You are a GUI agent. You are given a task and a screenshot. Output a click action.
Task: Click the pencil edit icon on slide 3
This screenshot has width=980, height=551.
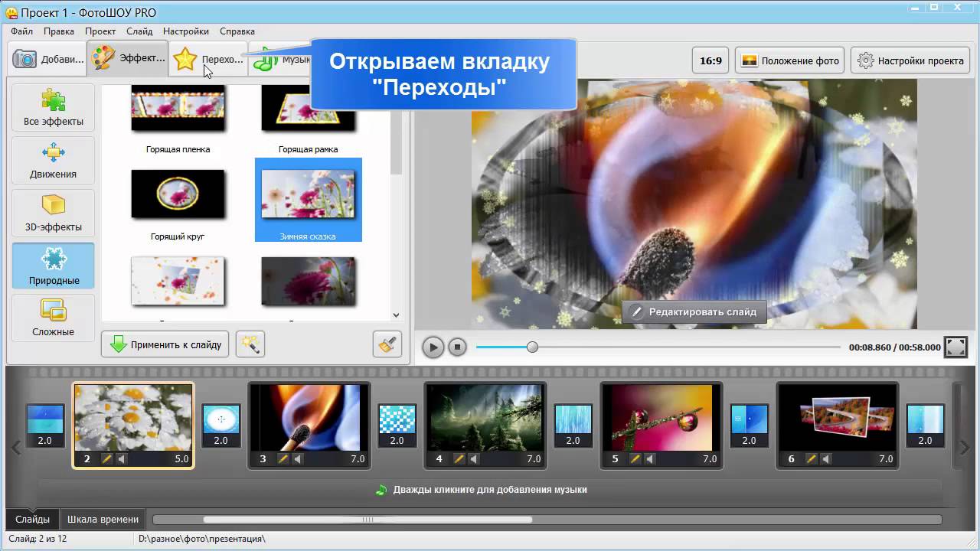[283, 459]
